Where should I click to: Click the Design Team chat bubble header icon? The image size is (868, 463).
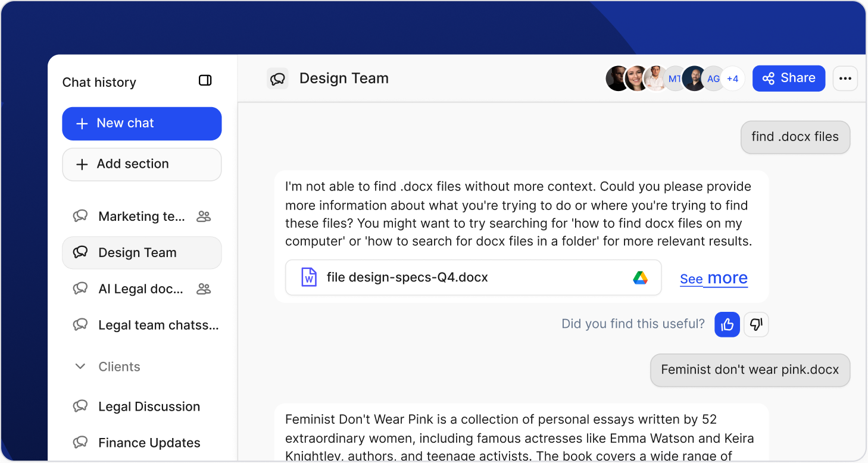click(x=277, y=79)
